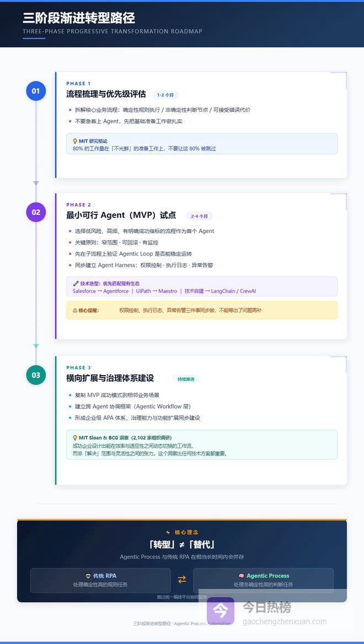Viewport: 364px width, 644px height.
Task: Click the warning triangle beside 核心提醒
Action: click(x=75, y=310)
